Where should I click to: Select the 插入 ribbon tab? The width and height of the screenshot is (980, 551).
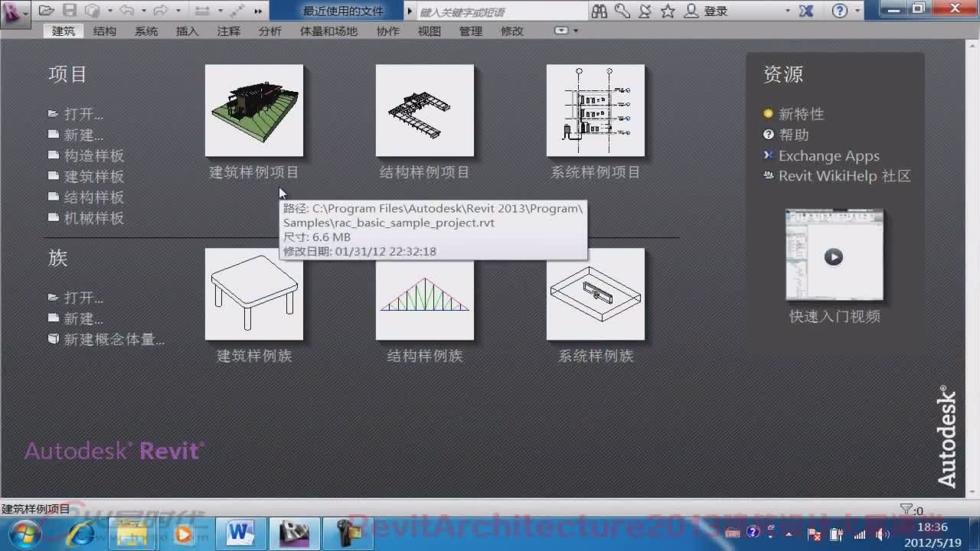pyautogui.click(x=187, y=31)
